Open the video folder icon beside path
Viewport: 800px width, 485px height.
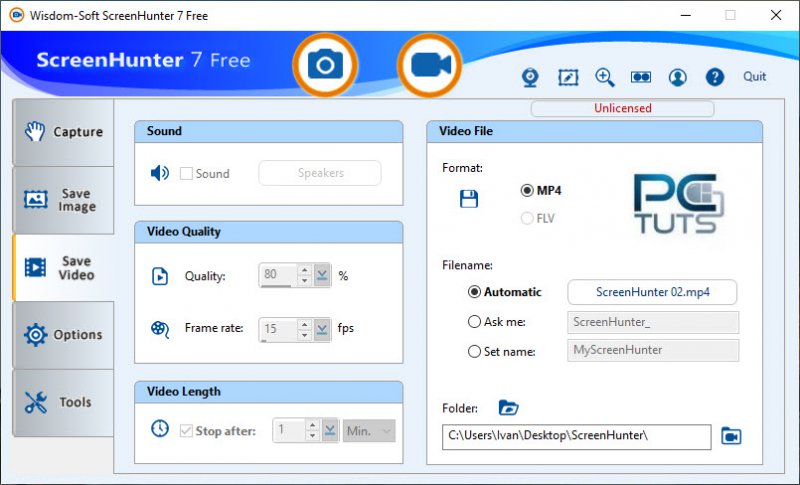(731, 436)
